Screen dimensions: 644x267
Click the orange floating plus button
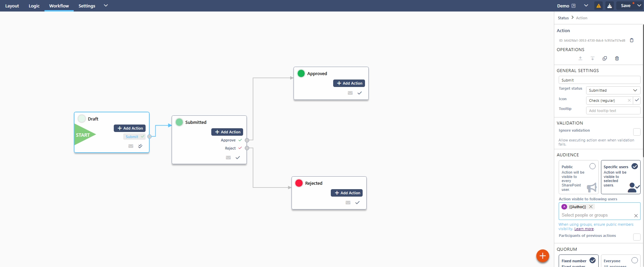(542, 256)
